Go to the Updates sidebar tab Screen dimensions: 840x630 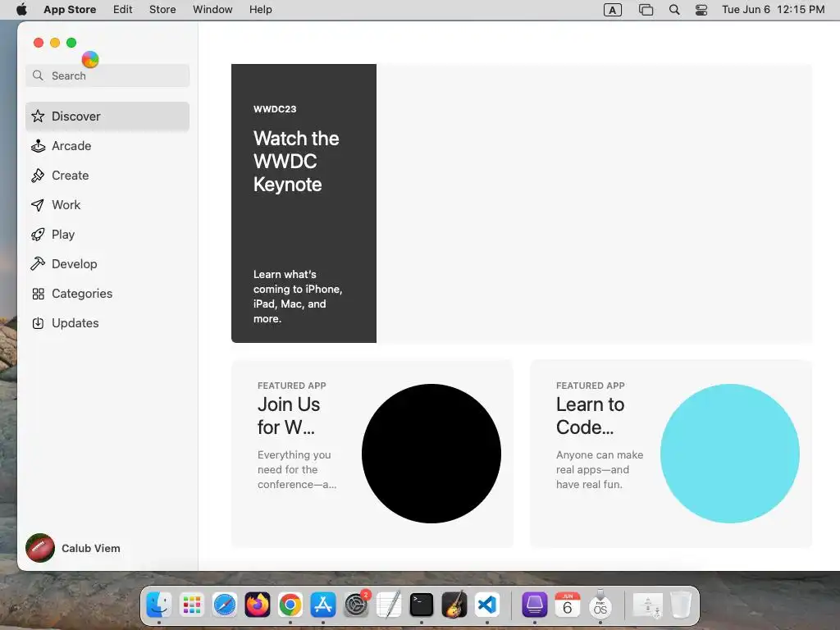tap(107, 323)
